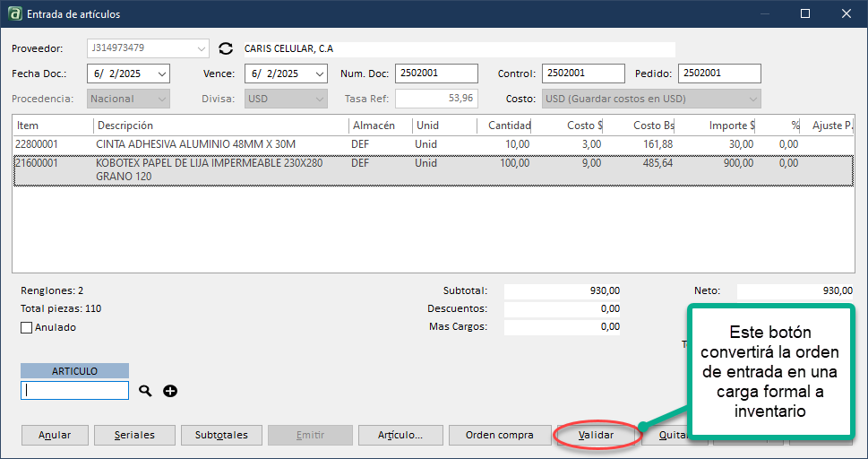Focus the ARTICULO search input field

tap(75, 391)
